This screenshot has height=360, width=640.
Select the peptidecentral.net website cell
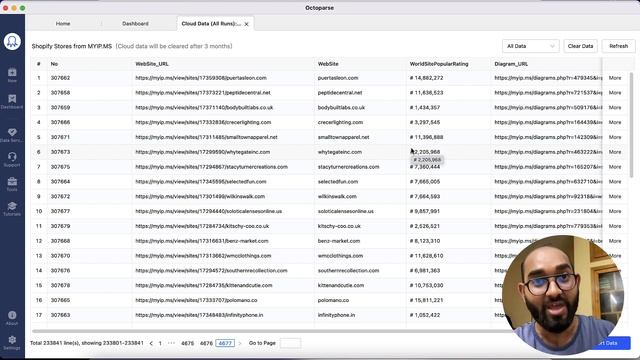(x=340, y=93)
